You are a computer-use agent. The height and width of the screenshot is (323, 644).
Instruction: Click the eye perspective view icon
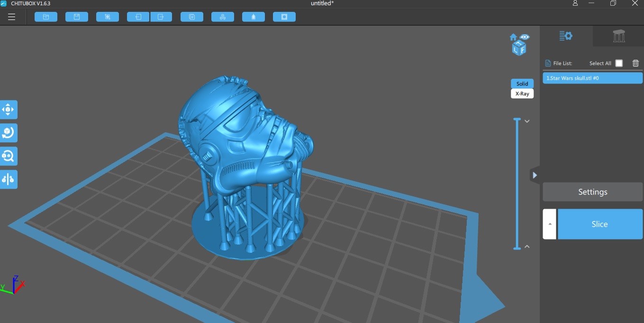pos(524,37)
